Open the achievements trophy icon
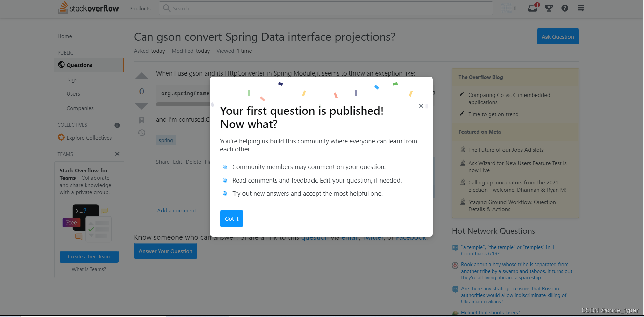 [x=549, y=8]
